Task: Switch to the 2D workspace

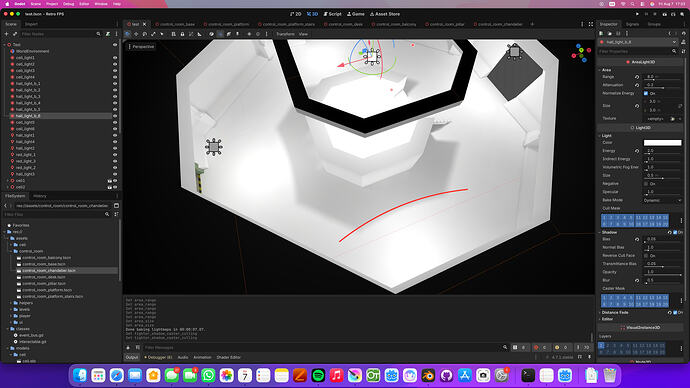Action: (x=296, y=14)
